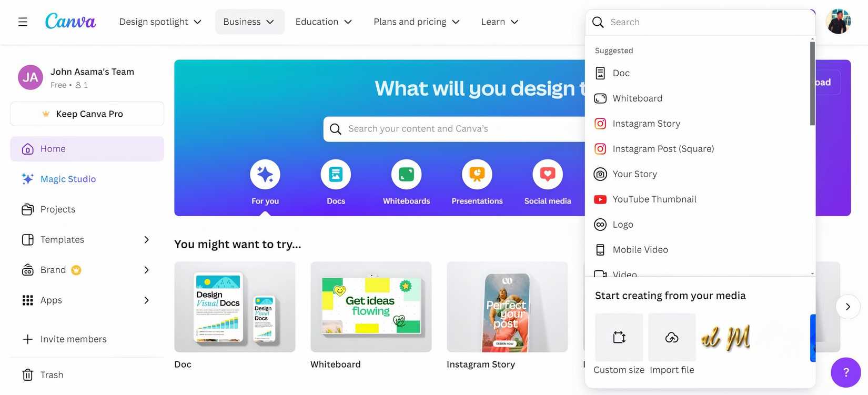This screenshot has width=868, height=395.
Task: Open the Docs category icon
Action: point(336,174)
